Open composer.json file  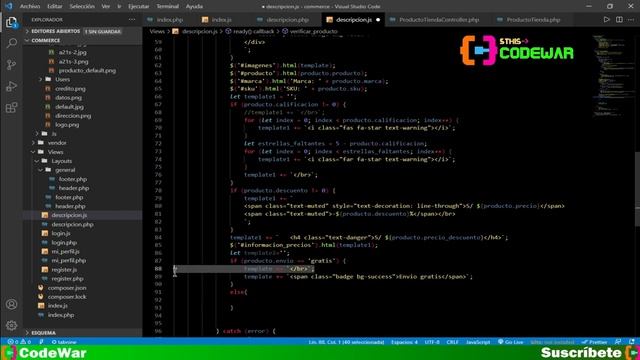click(67, 288)
